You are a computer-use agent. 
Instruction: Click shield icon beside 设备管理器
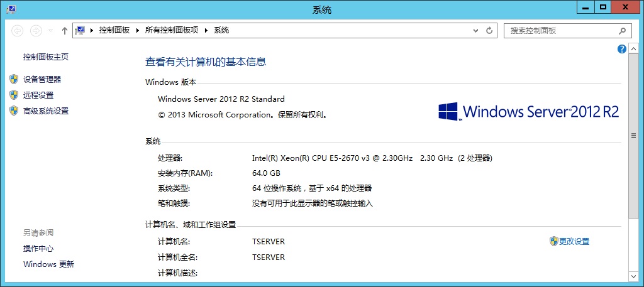[14, 79]
